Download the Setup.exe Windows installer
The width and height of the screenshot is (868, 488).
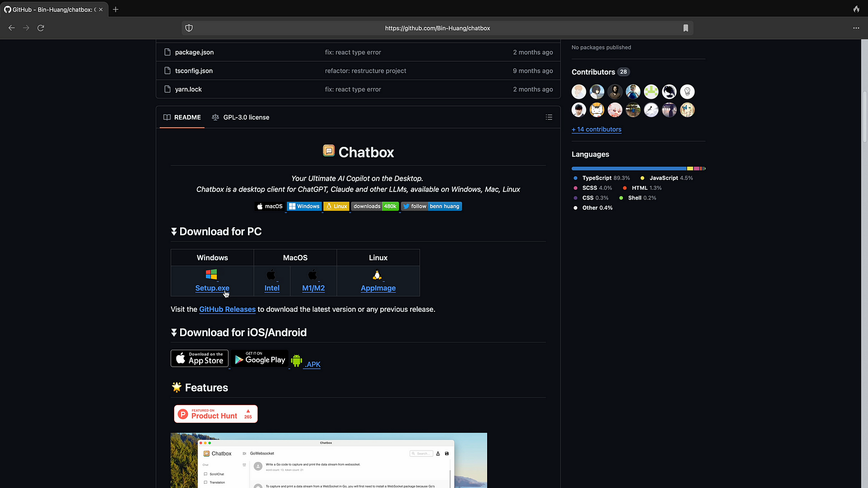[x=212, y=288]
